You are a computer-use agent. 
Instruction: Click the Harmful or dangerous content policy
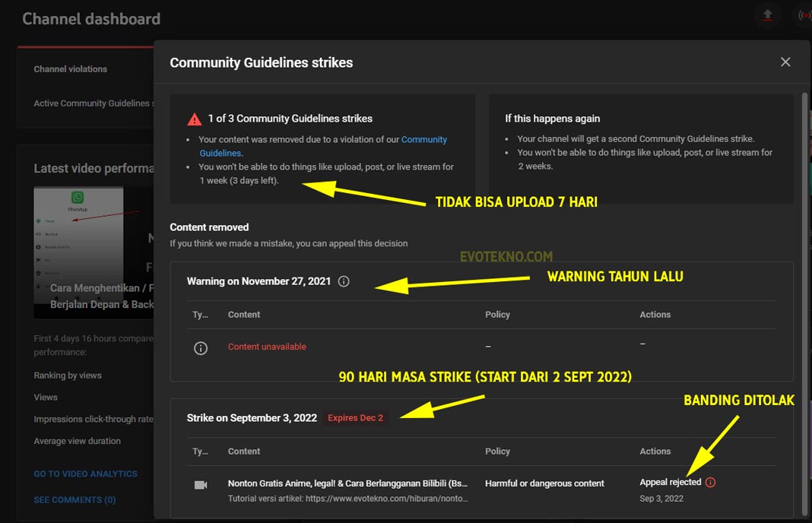pos(544,483)
